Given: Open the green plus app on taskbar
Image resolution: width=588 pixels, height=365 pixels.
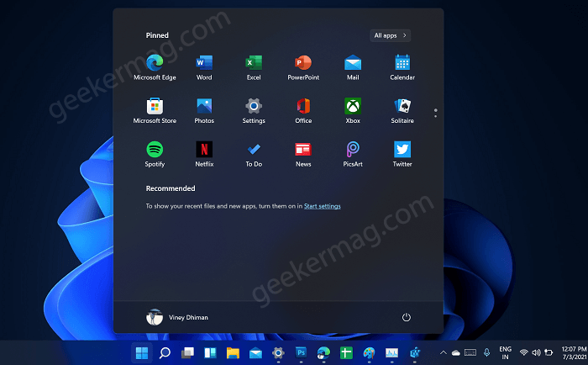Looking at the screenshot, I should point(346,353).
